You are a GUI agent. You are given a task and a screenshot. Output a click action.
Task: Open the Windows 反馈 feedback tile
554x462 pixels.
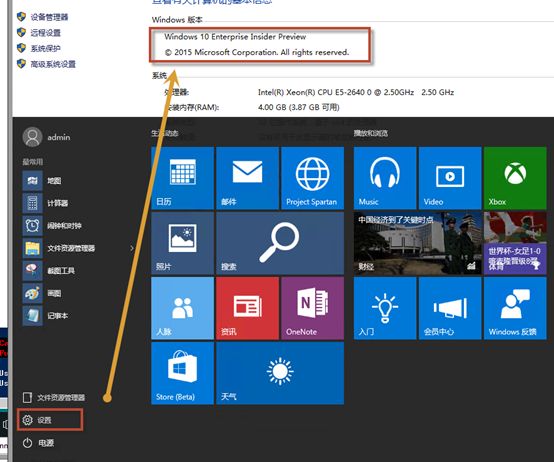(515, 308)
